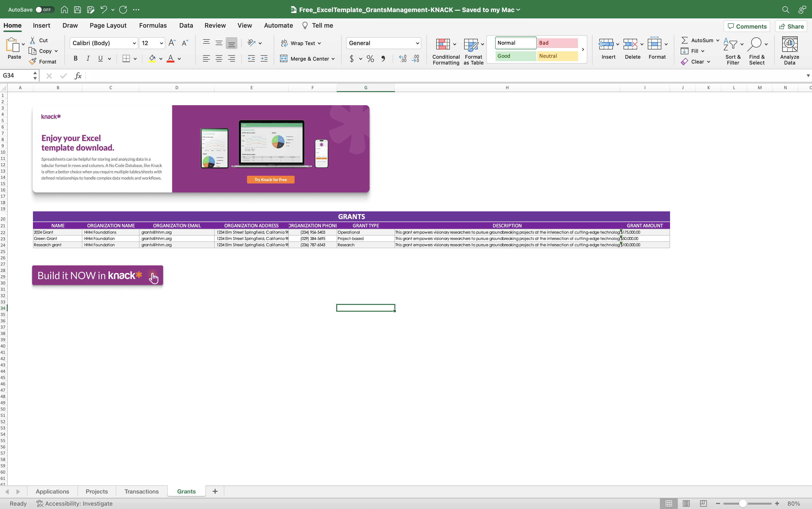Screen dimensions: 812x509
Task: Enable Page Break Preview view
Action: click(703, 503)
